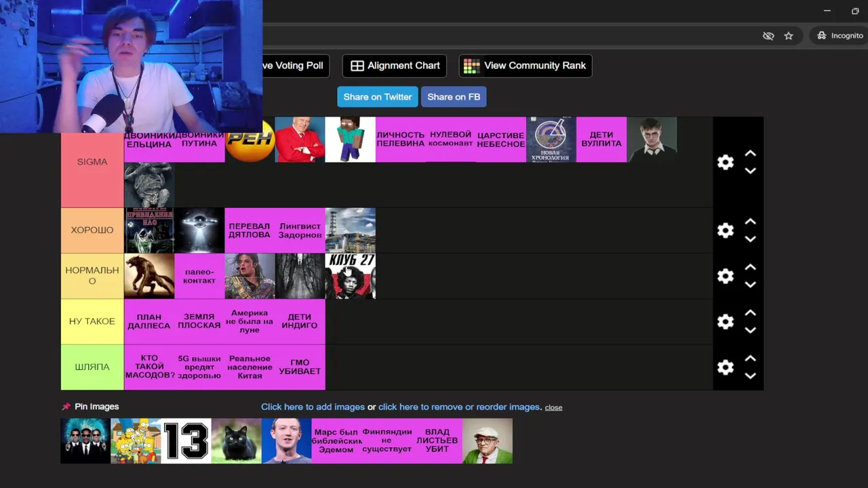Screen dimensions: 868x488
Task: Select the werewolf creature tile
Action: pos(149,276)
